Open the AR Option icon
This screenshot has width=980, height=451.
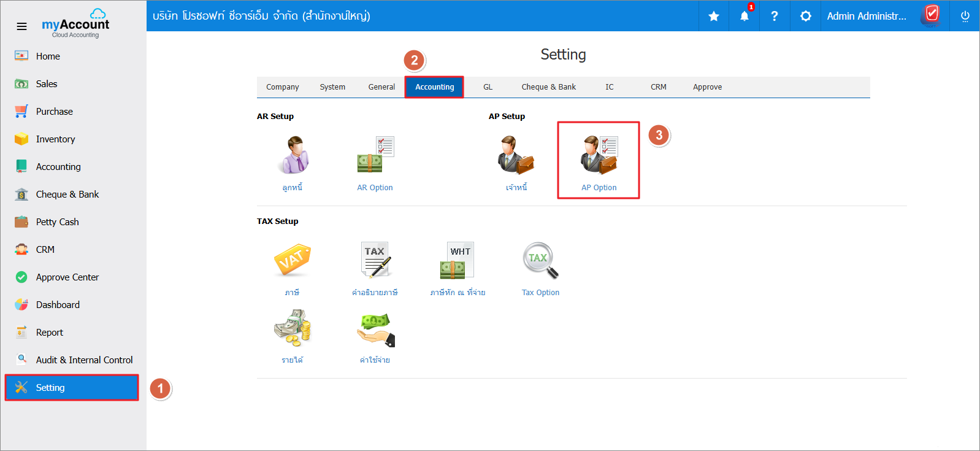coord(375,156)
